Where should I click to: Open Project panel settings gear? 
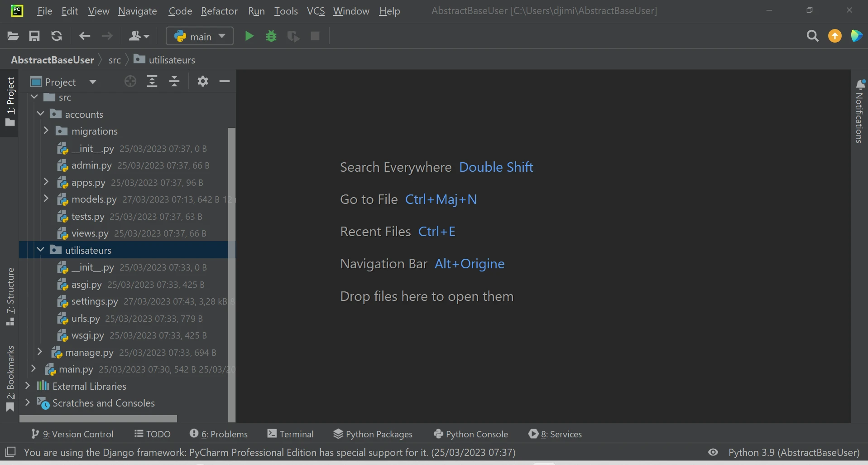(x=202, y=82)
